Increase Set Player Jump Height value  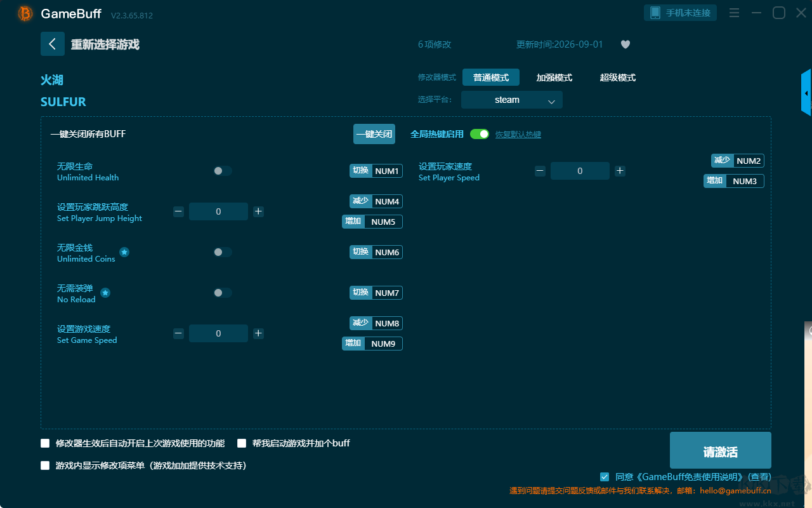[258, 211]
